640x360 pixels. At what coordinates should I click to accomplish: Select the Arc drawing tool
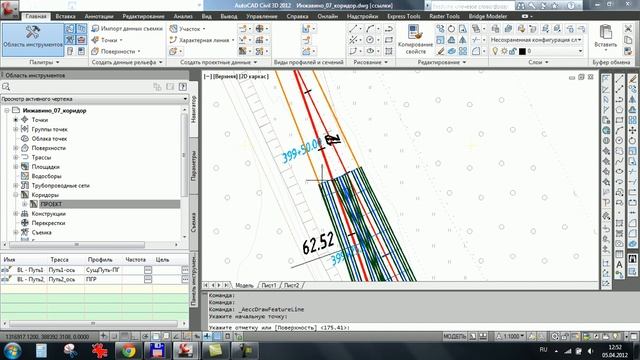[x=370, y=29]
